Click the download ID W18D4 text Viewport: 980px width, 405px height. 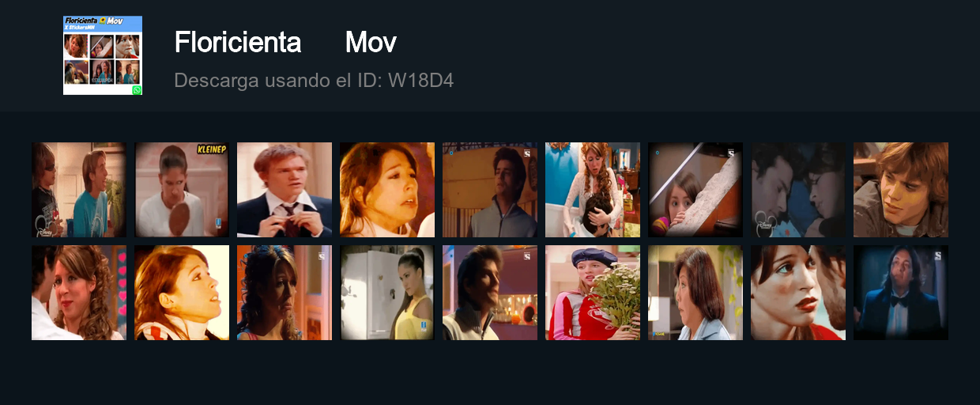(x=314, y=81)
